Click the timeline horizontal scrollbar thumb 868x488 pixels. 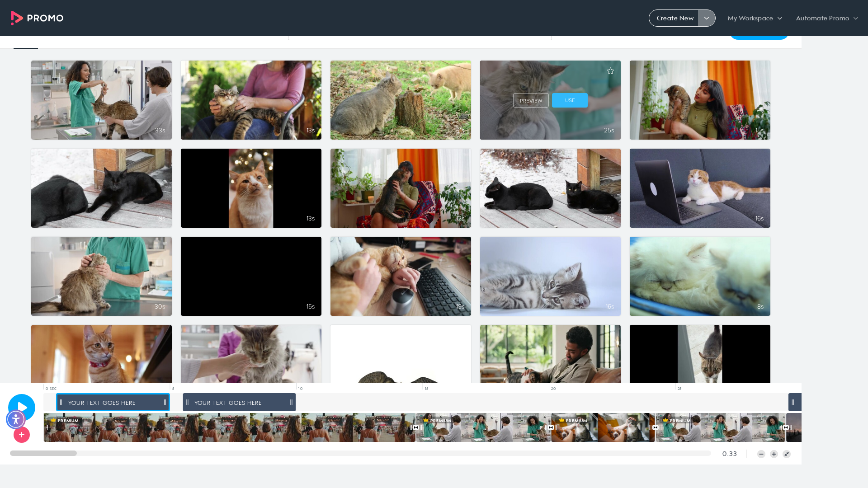[43, 453]
